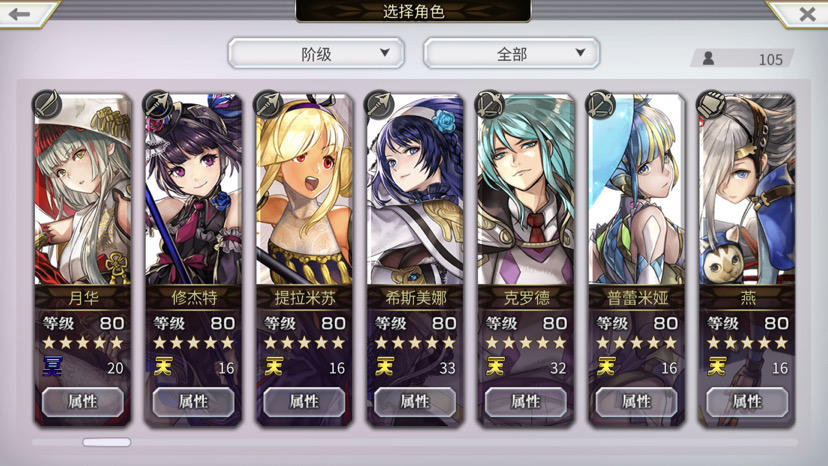The height and width of the screenshot is (466, 828).
Task: Click the bow weapon icon on 月华's card
Action: (x=47, y=104)
